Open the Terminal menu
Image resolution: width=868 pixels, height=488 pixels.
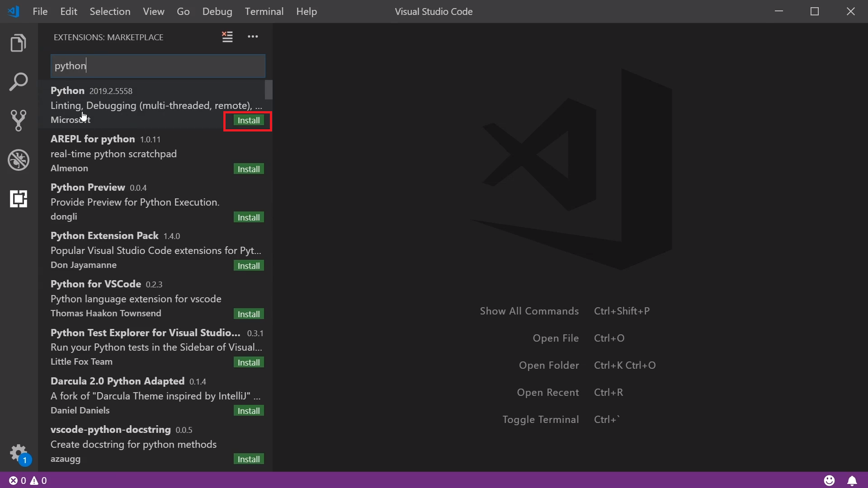(264, 11)
